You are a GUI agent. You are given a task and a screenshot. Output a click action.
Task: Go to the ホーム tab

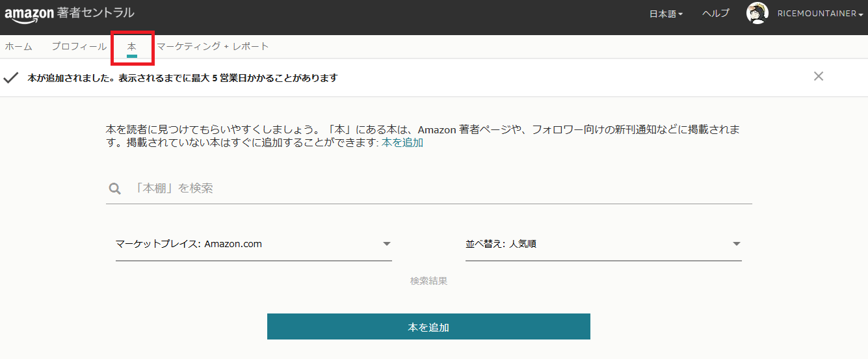[18, 46]
